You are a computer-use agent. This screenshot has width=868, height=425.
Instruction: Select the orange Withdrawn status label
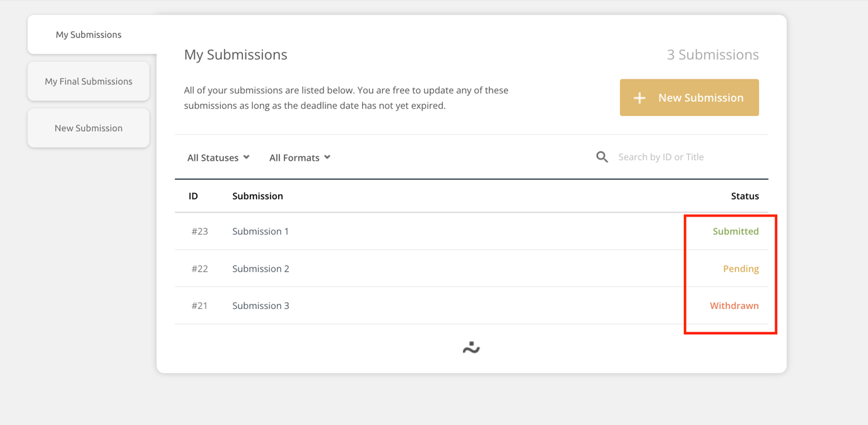(x=734, y=305)
